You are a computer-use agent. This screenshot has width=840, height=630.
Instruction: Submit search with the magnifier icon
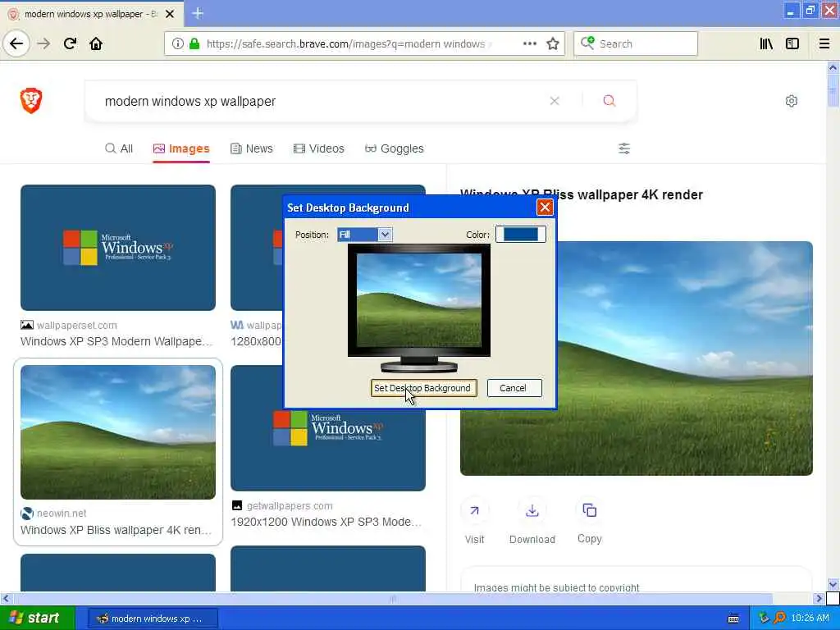click(x=609, y=101)
